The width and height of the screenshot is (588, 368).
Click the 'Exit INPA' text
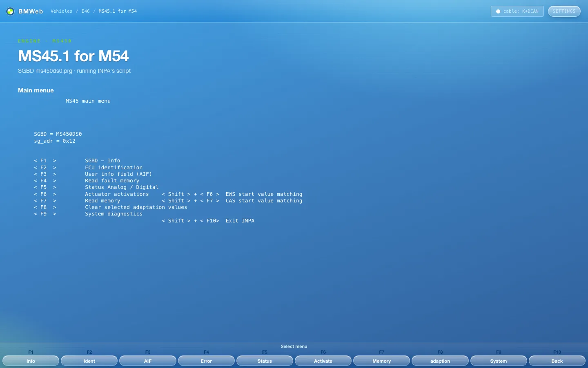click(x=240, y=221)
